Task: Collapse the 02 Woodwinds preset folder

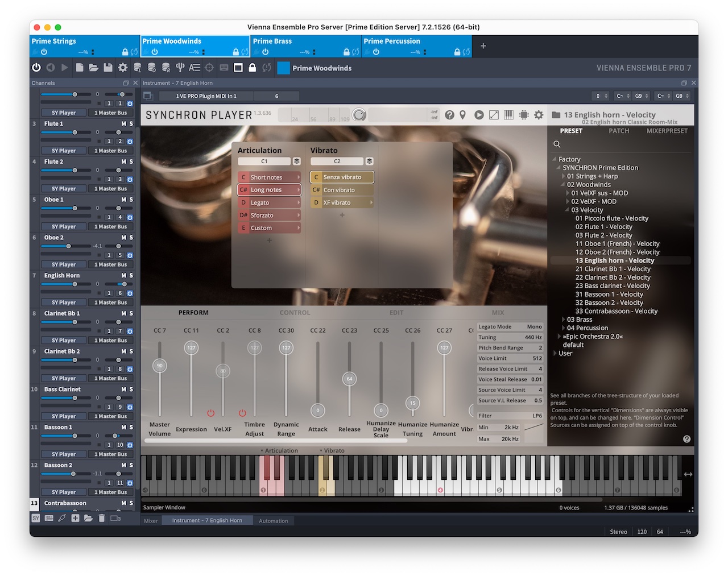Action: (564, 185)
